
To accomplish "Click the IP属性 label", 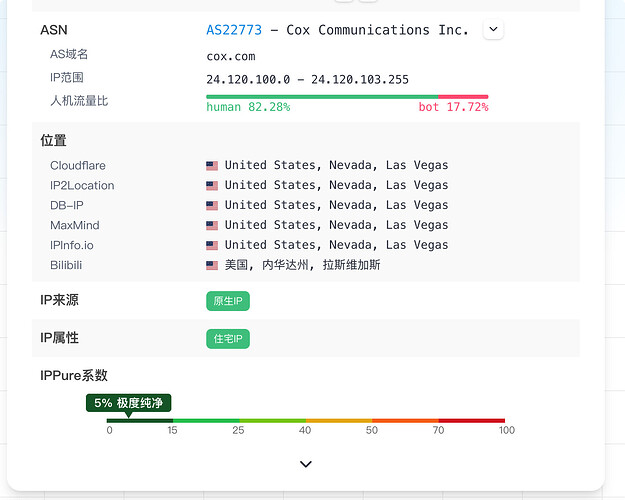I will point(59,338).
